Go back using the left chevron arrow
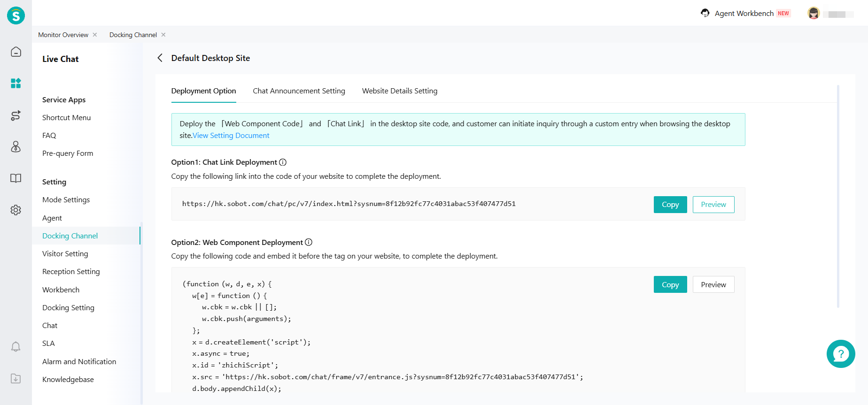Viewport: 868px width, 405px height. pyautogui.click(x=160, y=58)
